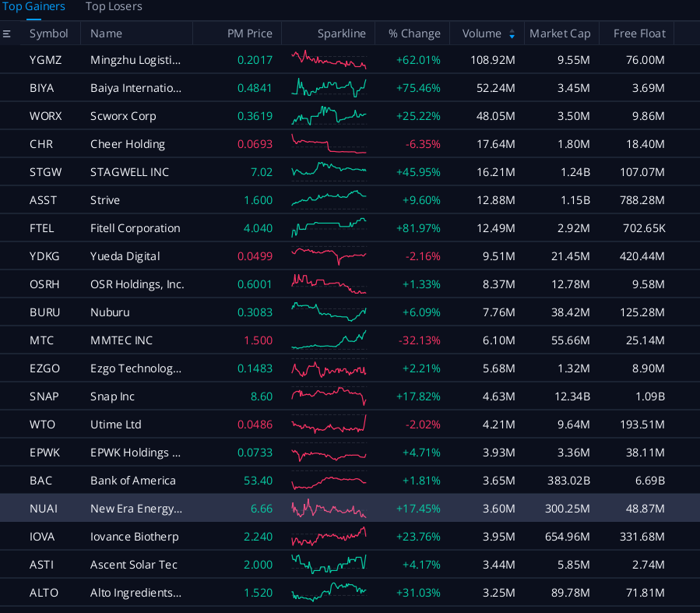
Task: Click the YDKG ticker symbol
Action: tap(44, 256)
